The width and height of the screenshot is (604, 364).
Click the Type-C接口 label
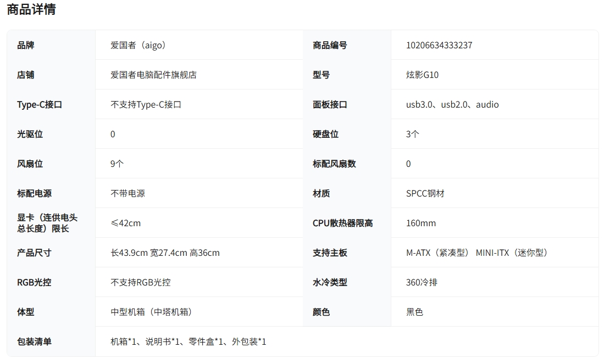point(39,105)
